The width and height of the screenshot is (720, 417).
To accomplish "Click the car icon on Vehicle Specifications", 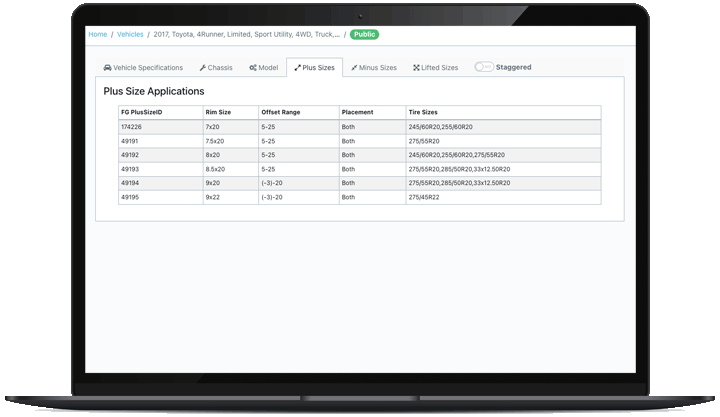I will (107, 68).
